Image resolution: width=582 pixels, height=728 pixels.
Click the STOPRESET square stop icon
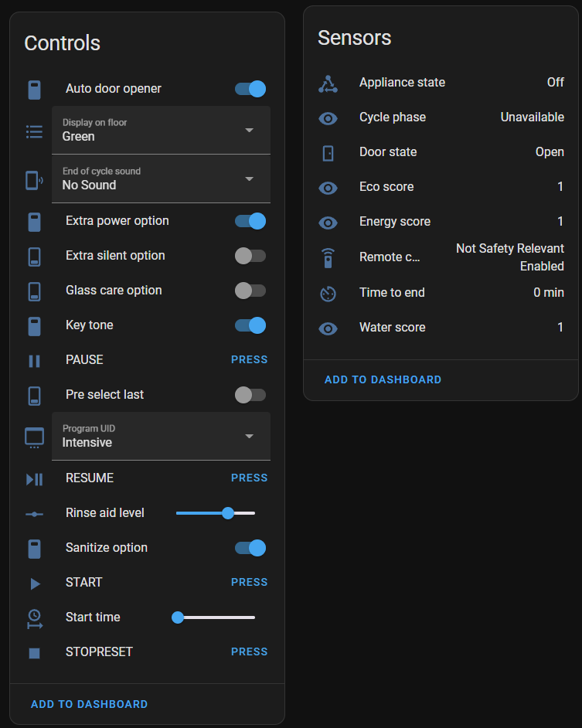coord(34,653)
